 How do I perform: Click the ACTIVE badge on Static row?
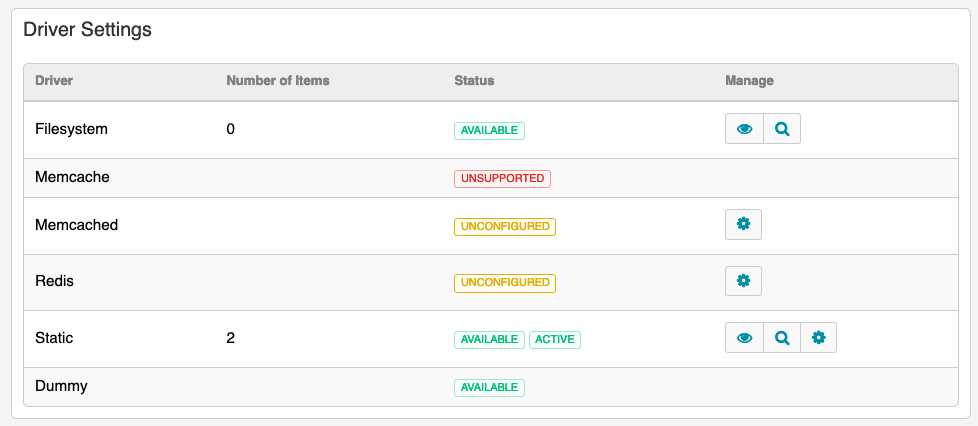[x=555, y=340]
